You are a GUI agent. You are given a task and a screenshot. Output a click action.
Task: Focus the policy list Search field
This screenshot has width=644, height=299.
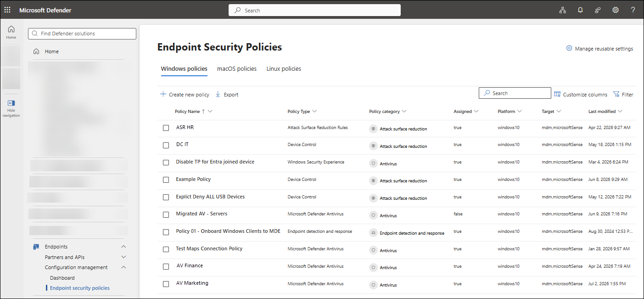pyautogui.click(x=515, y=93)
